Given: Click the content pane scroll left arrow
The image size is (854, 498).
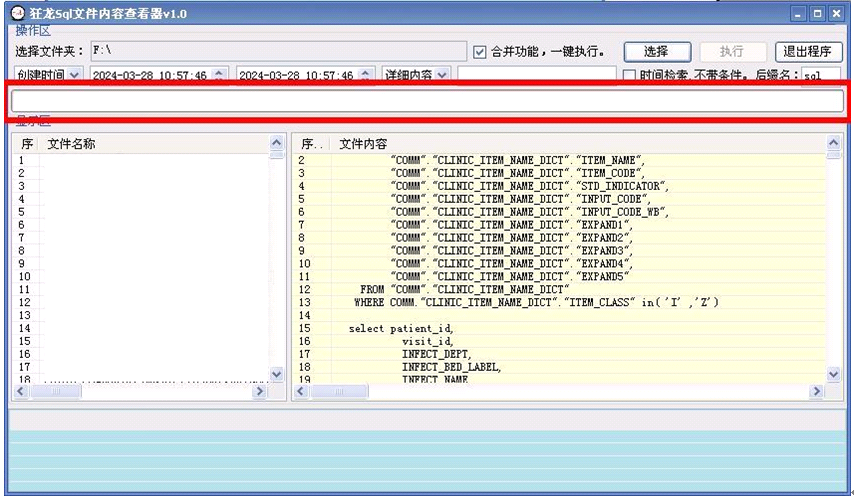Looking at the screenshot, I should [301, 391].
